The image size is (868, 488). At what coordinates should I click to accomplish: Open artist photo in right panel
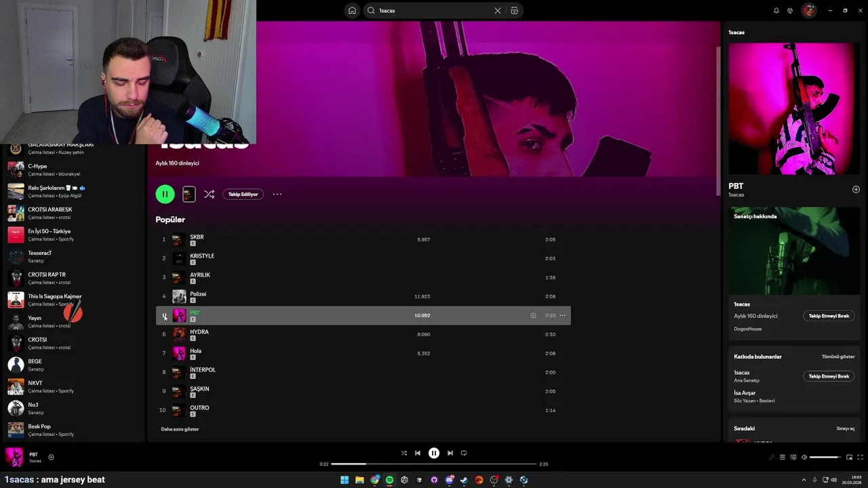point(793,108)
